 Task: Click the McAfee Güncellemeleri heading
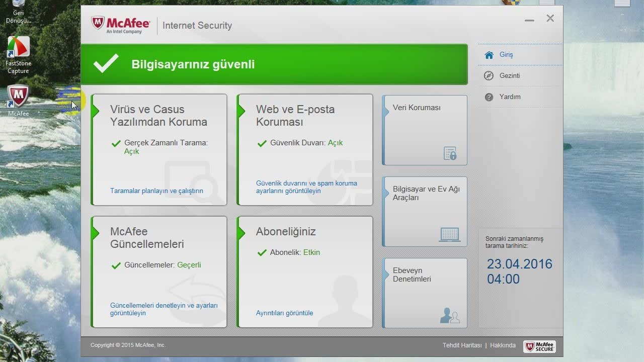tap(147, 238)
